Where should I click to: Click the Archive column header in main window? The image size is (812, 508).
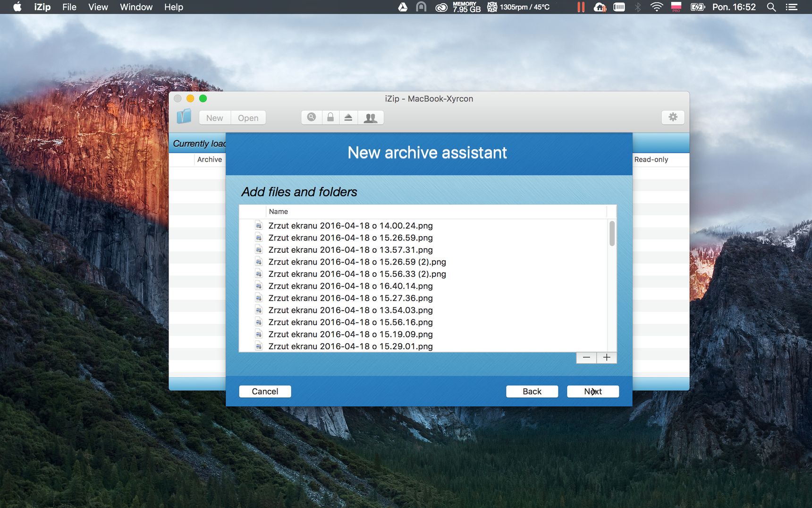210,160
